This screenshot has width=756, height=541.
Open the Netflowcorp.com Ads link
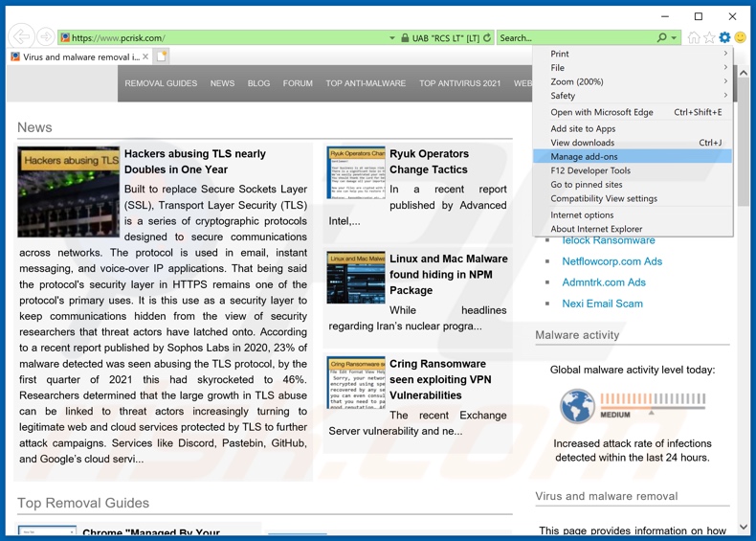[x=611, y=261]
